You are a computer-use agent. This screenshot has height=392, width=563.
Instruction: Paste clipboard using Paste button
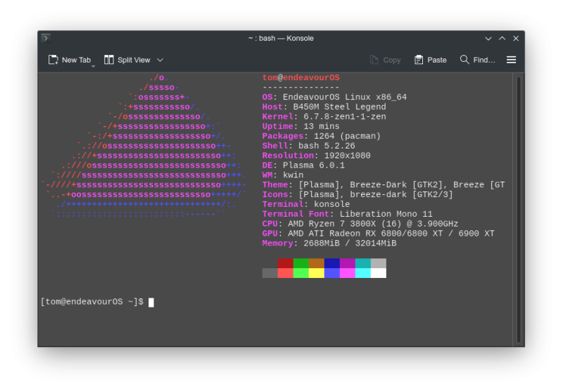pyautogui.click(x=431, y=60)
